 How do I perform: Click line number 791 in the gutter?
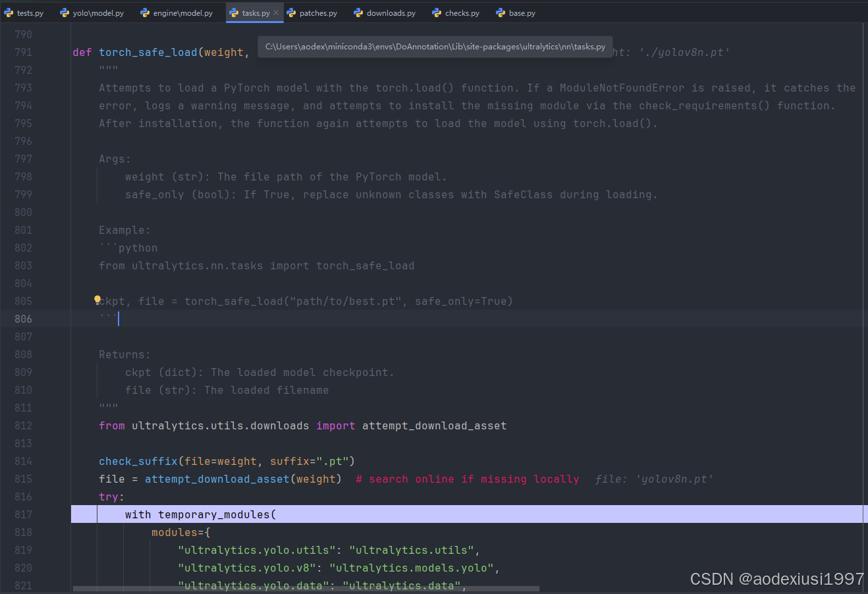23,52
